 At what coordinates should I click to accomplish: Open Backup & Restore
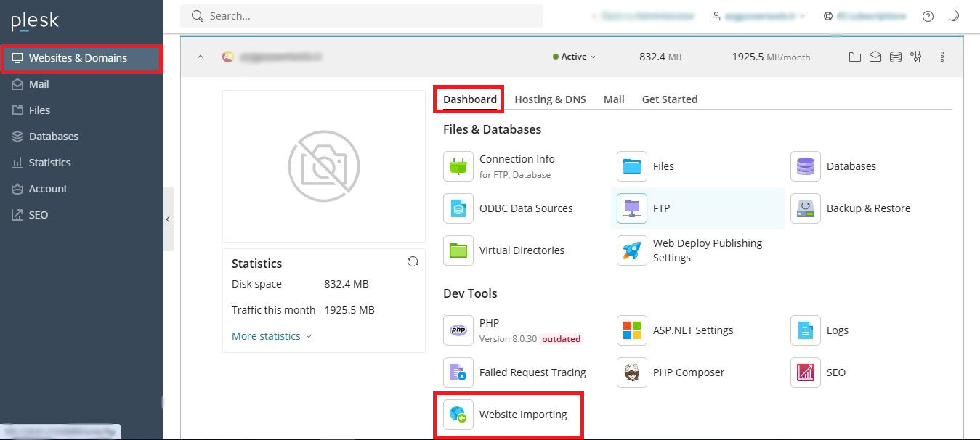(851, 208)
